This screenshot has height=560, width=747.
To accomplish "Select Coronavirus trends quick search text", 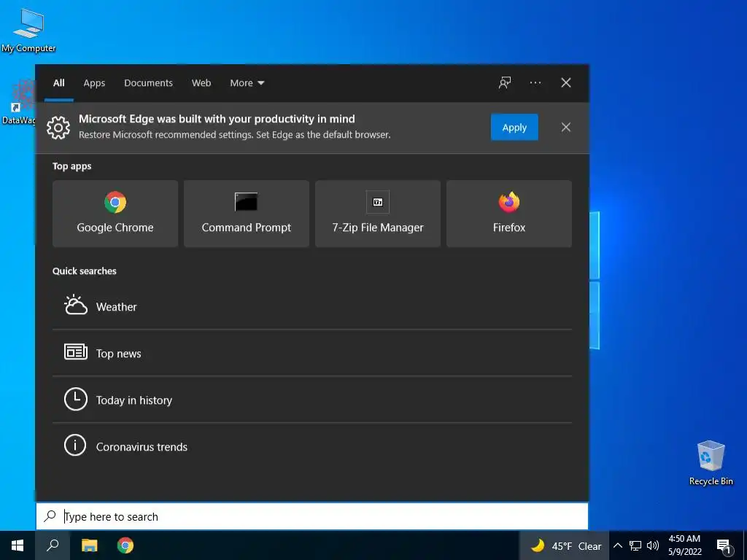I will point(142,447).
